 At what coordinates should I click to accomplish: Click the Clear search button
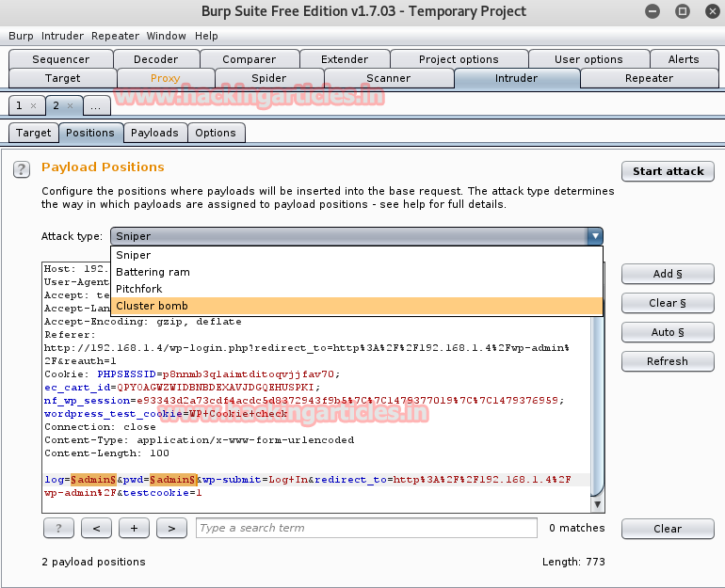click(x=669, y=529)
